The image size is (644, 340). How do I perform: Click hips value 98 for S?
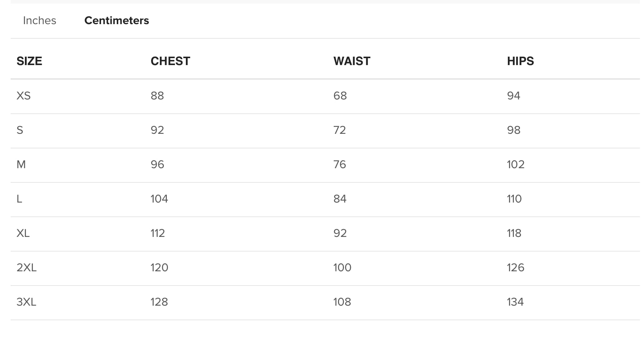pyautogui.click(x=514, y=130)
